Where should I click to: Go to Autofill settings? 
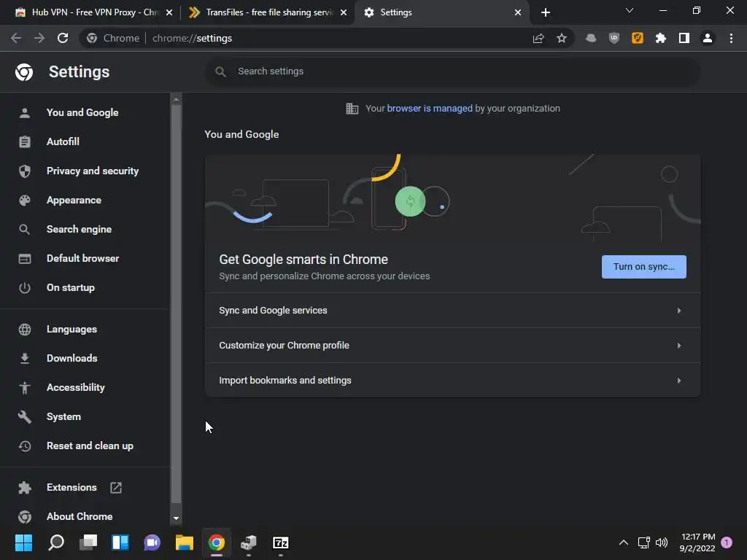63,142
